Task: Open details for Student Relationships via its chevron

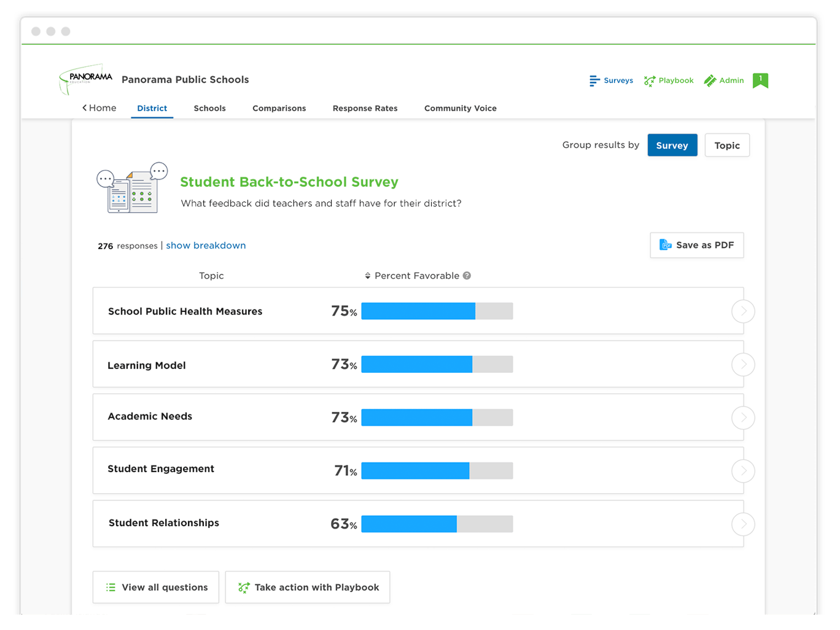Action: [x=743, y=524]
